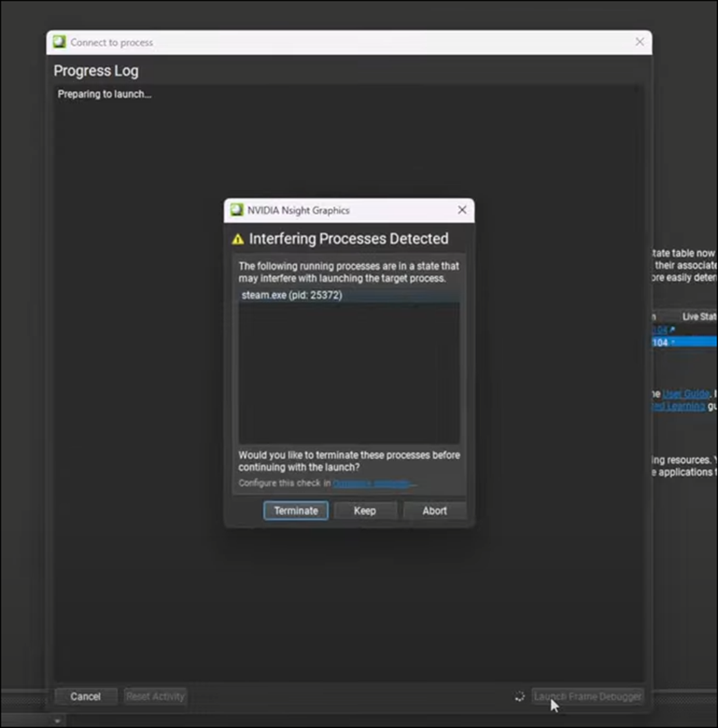Click the Live State column header
Screen dimensions: 718x728
coord(699,316)
